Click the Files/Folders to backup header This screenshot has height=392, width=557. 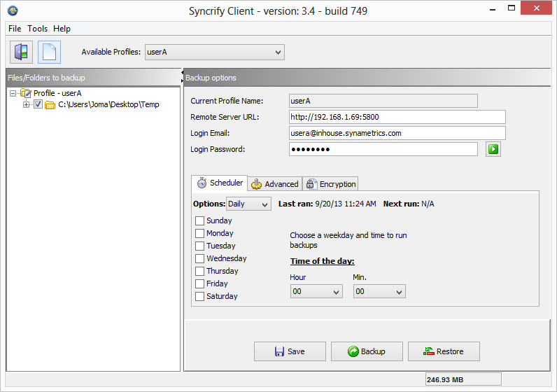click(x=94, y=78)
